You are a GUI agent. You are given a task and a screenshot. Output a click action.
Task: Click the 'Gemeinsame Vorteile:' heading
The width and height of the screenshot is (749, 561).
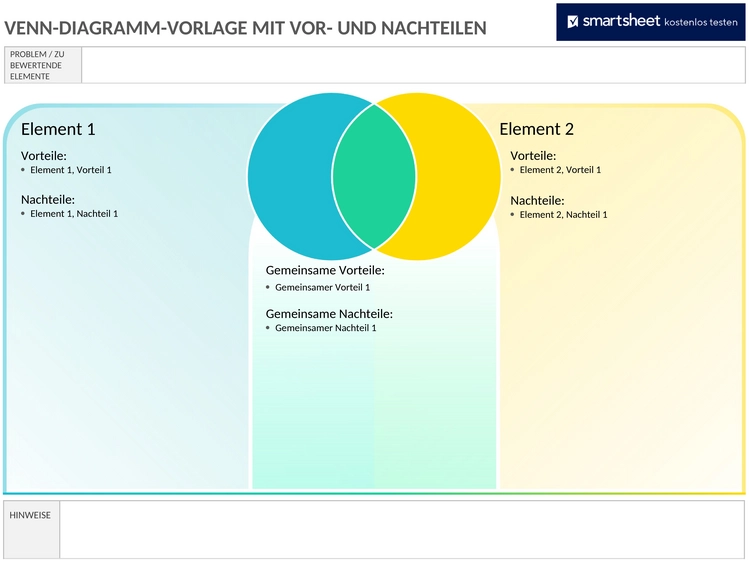(325, 270)
